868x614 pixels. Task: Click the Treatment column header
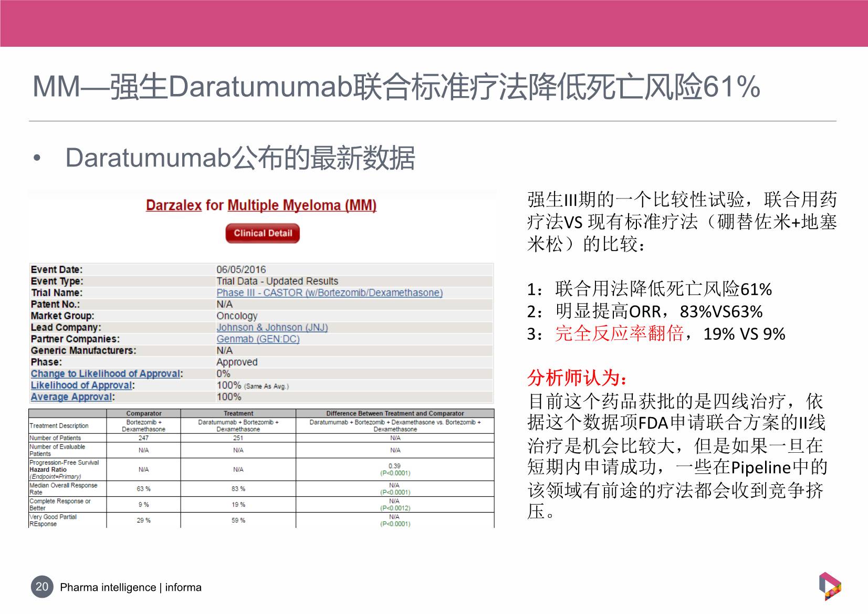[238, 413]
